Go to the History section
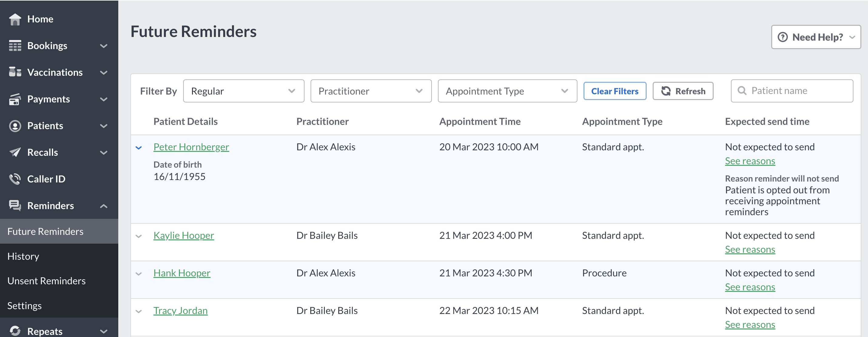The image size is (868, 337). coord(23,256)
